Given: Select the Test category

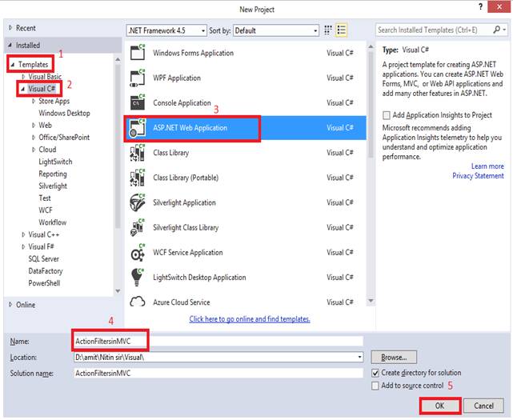Looking at the screenshot, I should pyautogui.click(x=45, y=198).
